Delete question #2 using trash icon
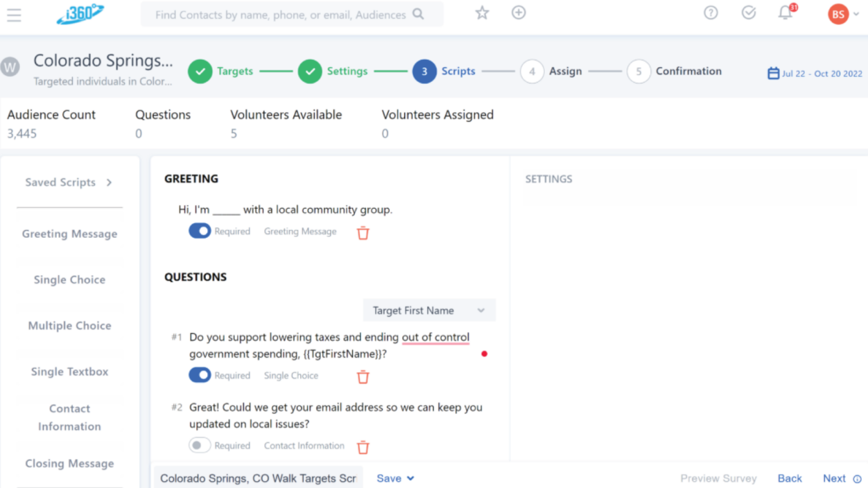This screenshot has width=868, height=488. (x=363, y=447)
